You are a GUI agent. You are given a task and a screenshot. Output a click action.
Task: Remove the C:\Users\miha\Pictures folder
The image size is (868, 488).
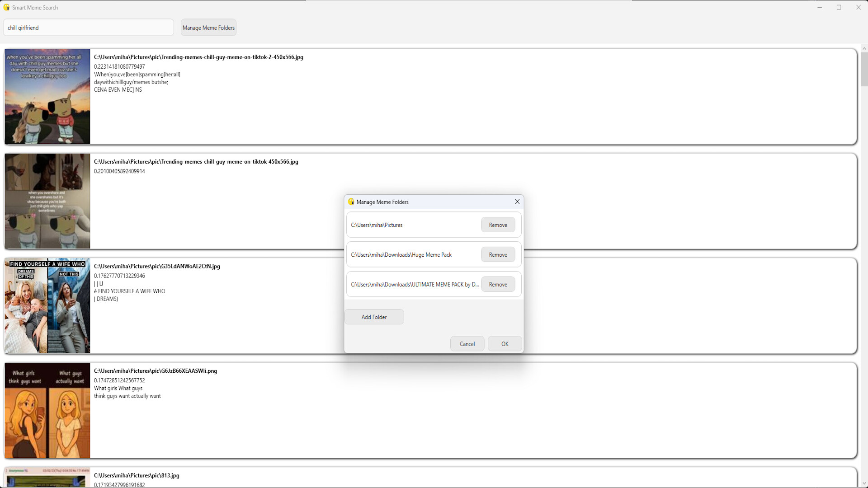pyautogui.click(x=498, y=225)
